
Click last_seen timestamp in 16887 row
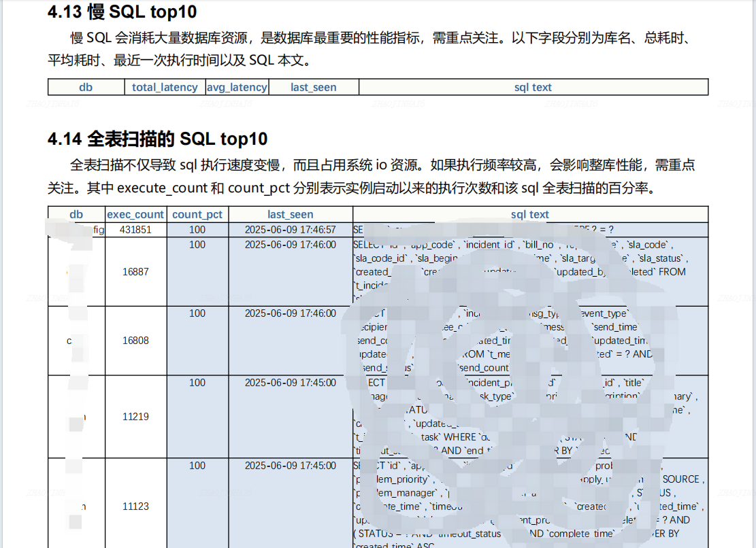pyautogui.click(x=291, y=245)
